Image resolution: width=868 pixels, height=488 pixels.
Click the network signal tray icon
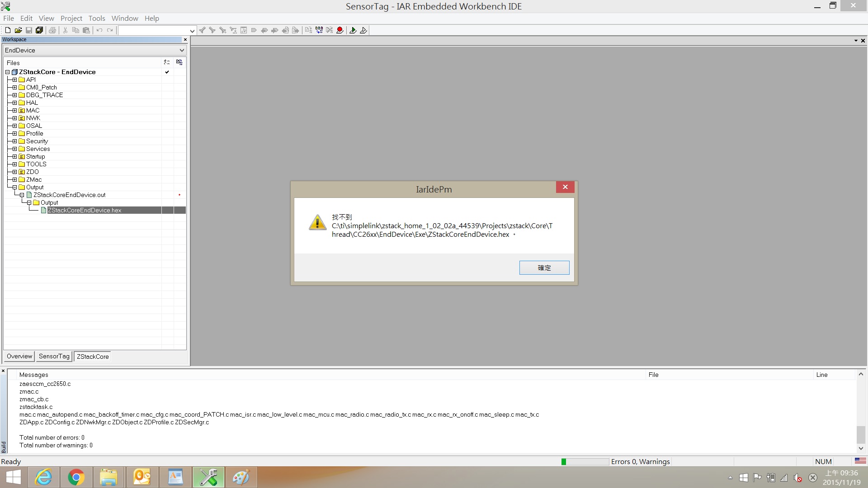784,478
